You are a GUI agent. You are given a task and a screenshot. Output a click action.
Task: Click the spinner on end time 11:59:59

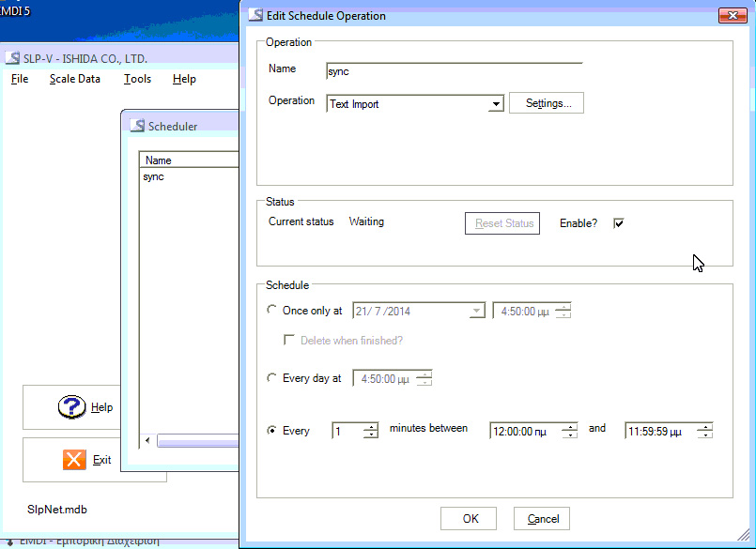coord(704,431)
